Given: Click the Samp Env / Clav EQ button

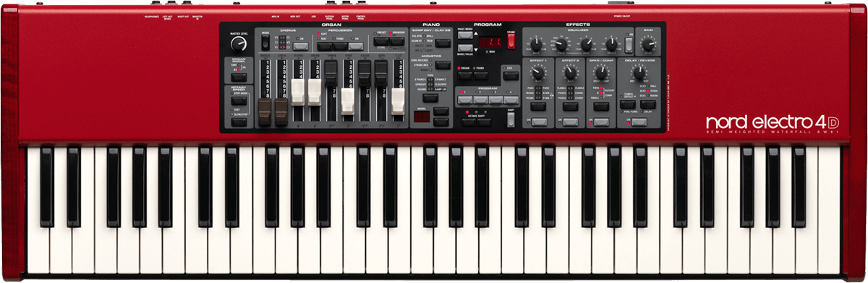Looking at the screenshot, I should pos(443,43).
